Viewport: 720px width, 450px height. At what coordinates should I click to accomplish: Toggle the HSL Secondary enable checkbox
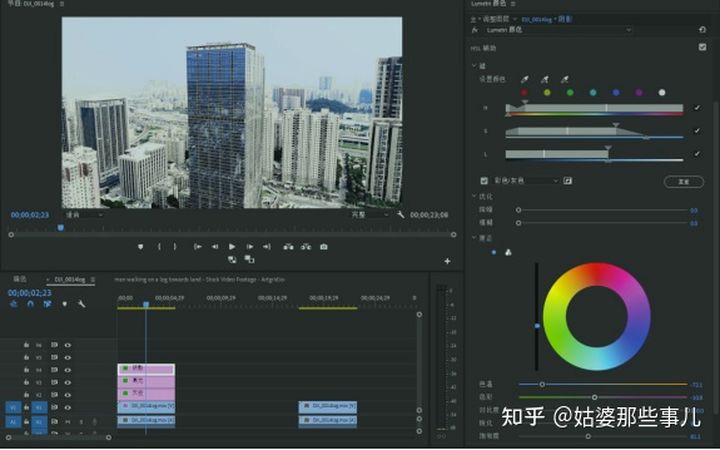pyautogui.click(x=703, y=47)
